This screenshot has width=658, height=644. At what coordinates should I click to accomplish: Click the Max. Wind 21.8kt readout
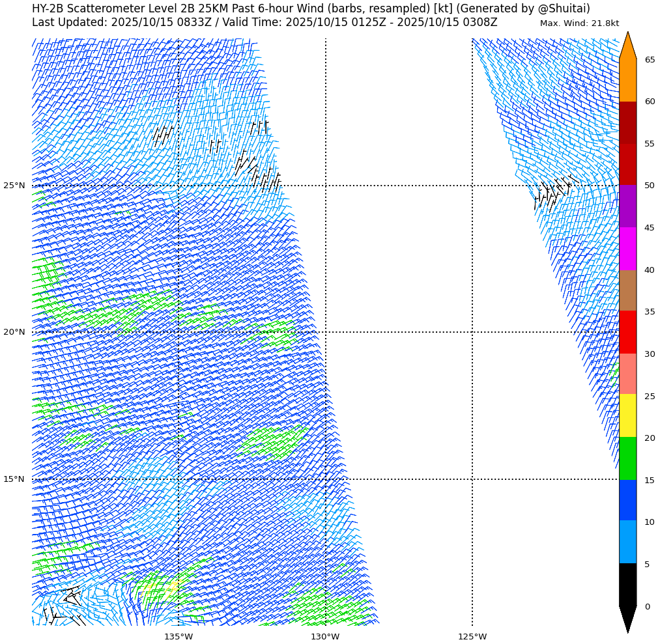click(x=579, y=23)
